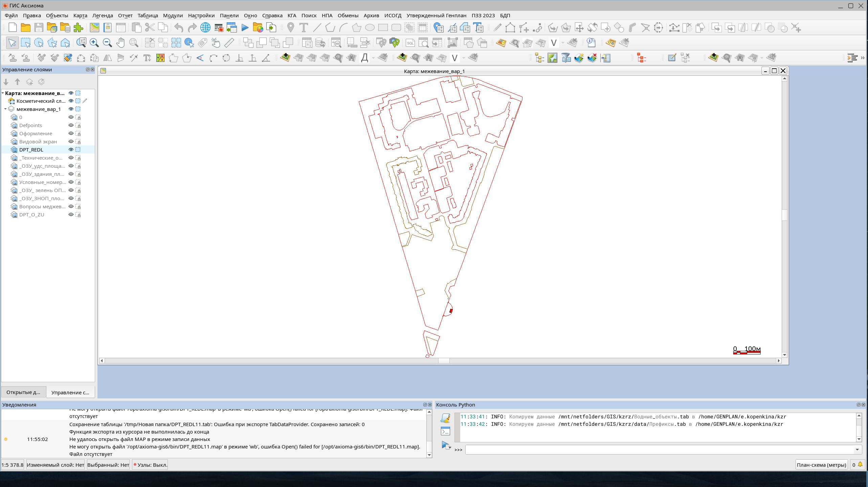Toggle the edit pencil for Косметический слой

click(85, 101)
